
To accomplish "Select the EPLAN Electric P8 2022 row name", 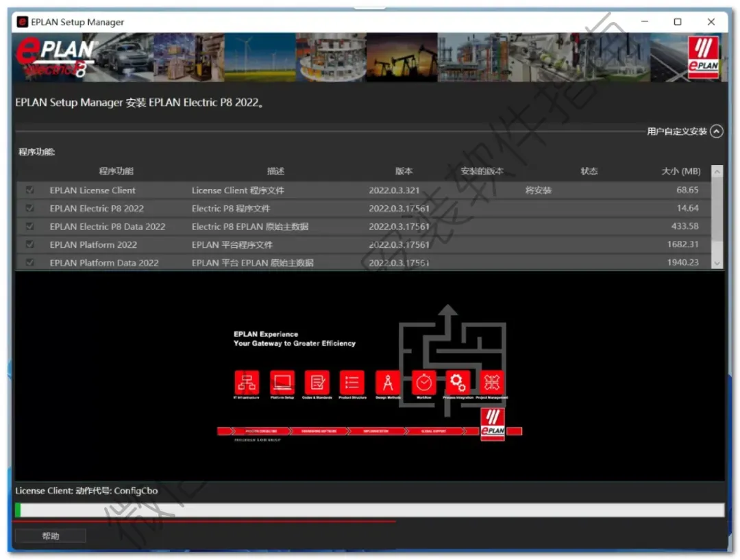I will 97,208.
